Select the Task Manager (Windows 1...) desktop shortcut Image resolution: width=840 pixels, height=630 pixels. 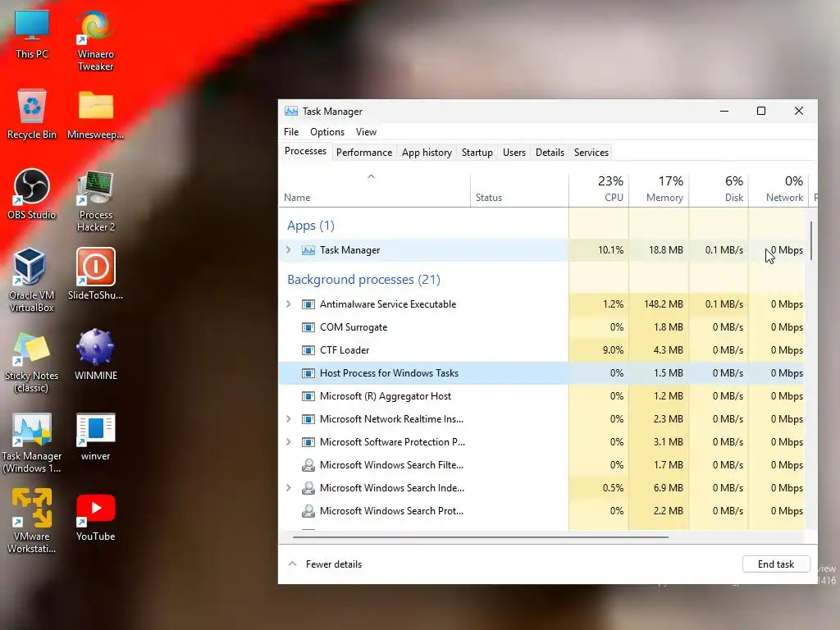32,442
